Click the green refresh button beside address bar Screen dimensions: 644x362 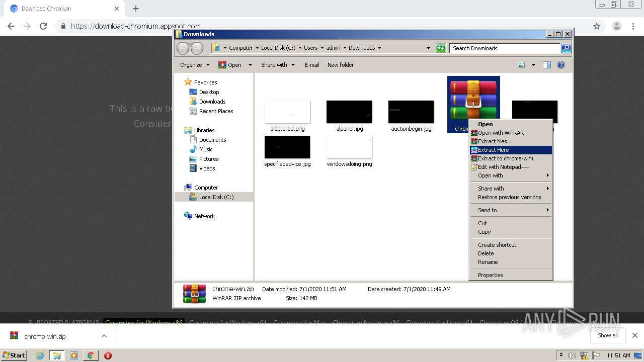pos(441,48)
